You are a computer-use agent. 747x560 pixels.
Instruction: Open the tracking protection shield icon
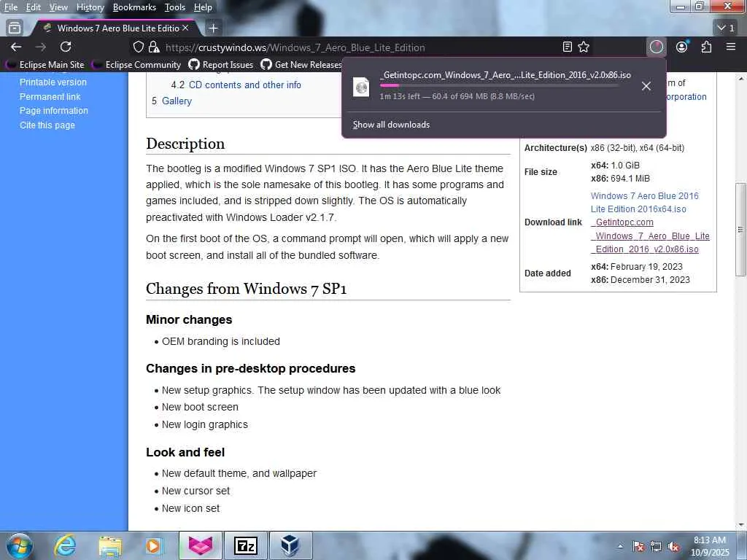pos(138,47)
